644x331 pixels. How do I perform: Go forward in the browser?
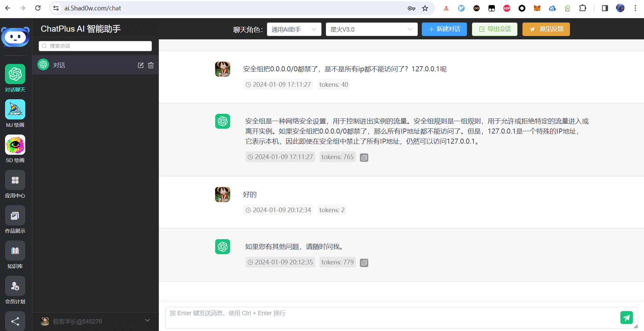pyautogui.click(x=23, y=8)
